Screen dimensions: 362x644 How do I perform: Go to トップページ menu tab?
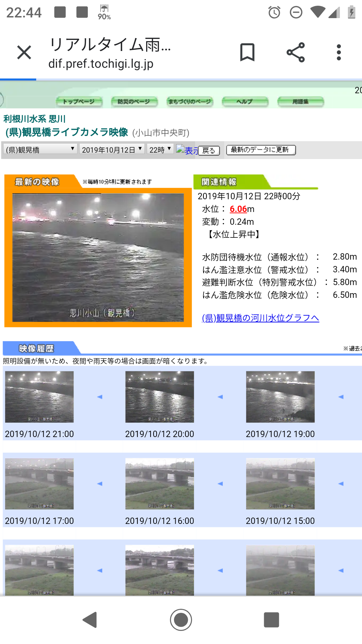click(x=79, y=102)
